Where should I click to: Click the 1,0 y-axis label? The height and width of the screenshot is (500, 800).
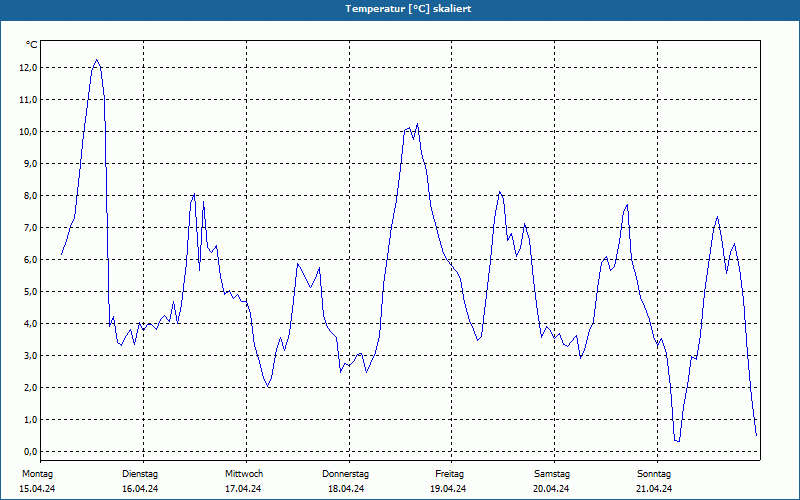click(29, 419)
